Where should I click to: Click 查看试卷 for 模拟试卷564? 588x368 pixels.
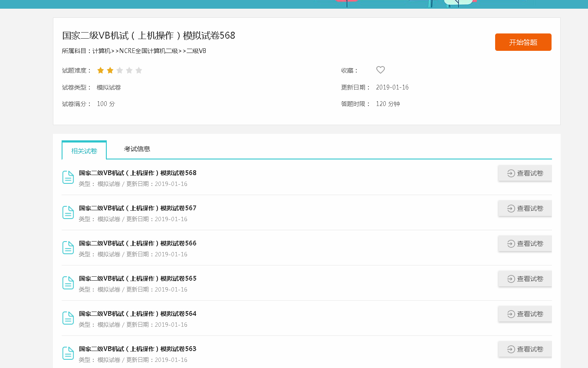(x=525, y=314)
